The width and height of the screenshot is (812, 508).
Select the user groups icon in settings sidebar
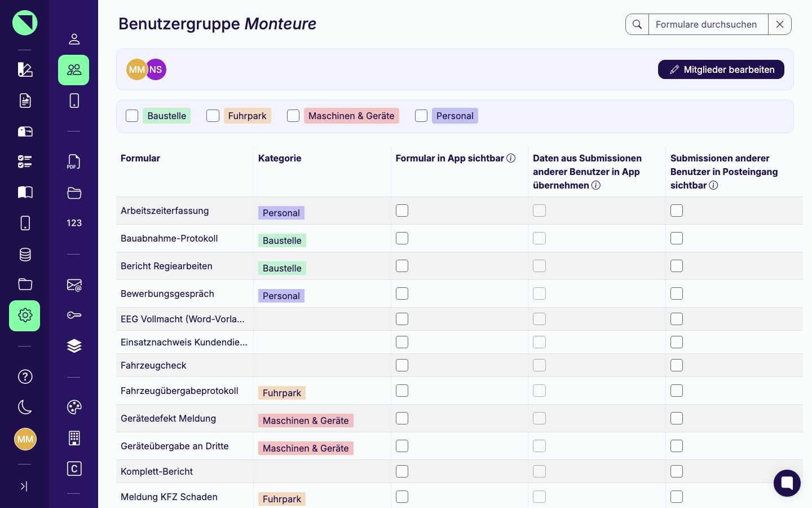coord(74,70)
